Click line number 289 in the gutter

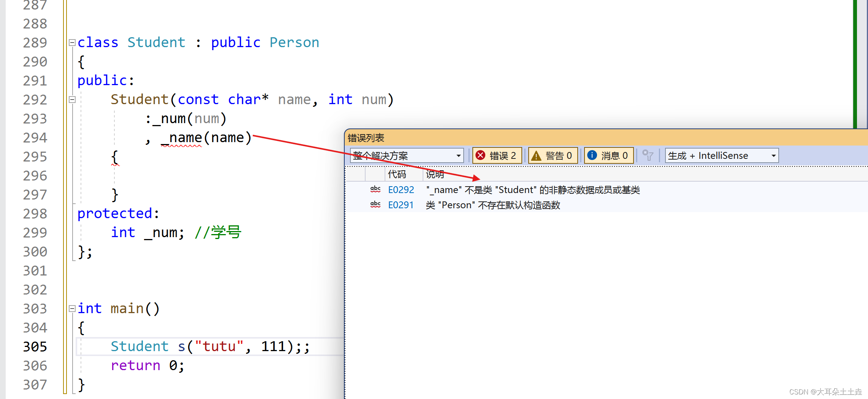point(35,43)
